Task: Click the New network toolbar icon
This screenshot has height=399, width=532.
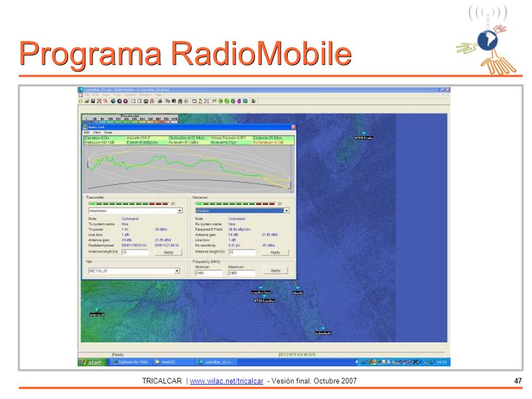Action: point(81,101)
